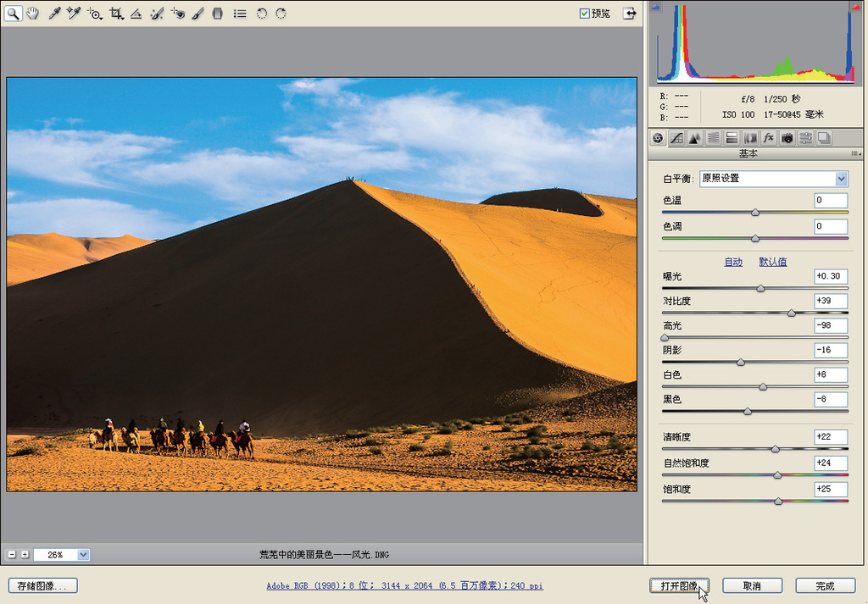This screenshot has width=868, height=604.
Task: Toggle shadow clipping warning in histogram
Action: tap(656, 7)
